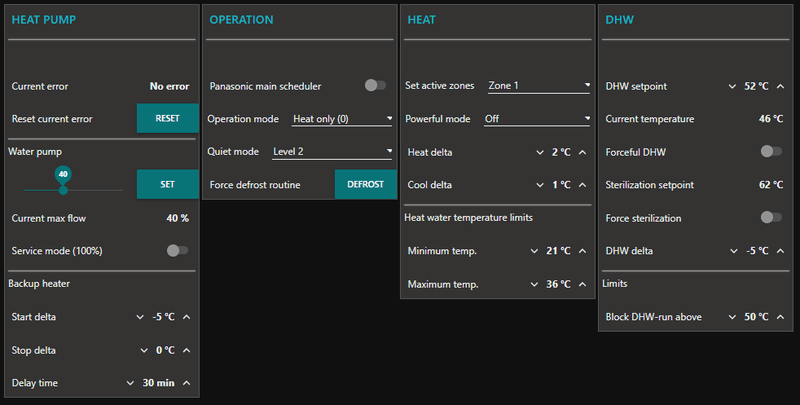Increase the backup heater Start delta value

[187, 317]
